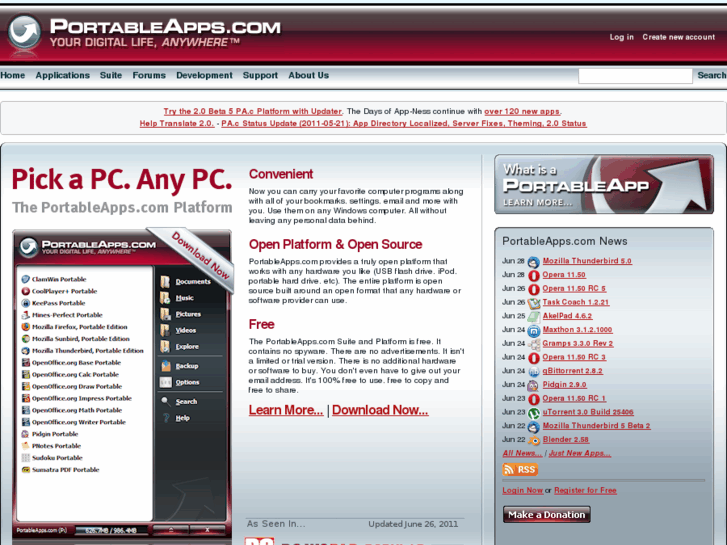Image resolution: width=727 pixels, height=545 pixels.
Task: Click the Pictures folder icon in platform menu
Action: (x=165, y=314)
